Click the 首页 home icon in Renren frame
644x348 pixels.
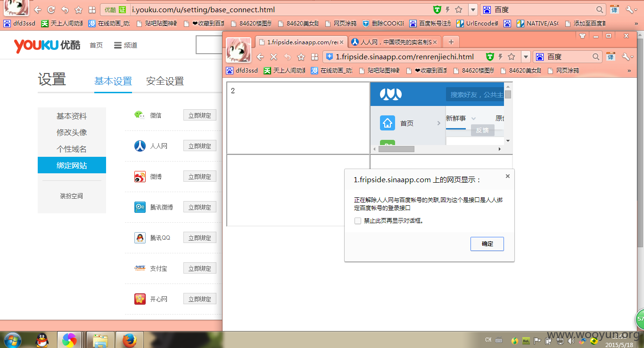coord(388,123)
